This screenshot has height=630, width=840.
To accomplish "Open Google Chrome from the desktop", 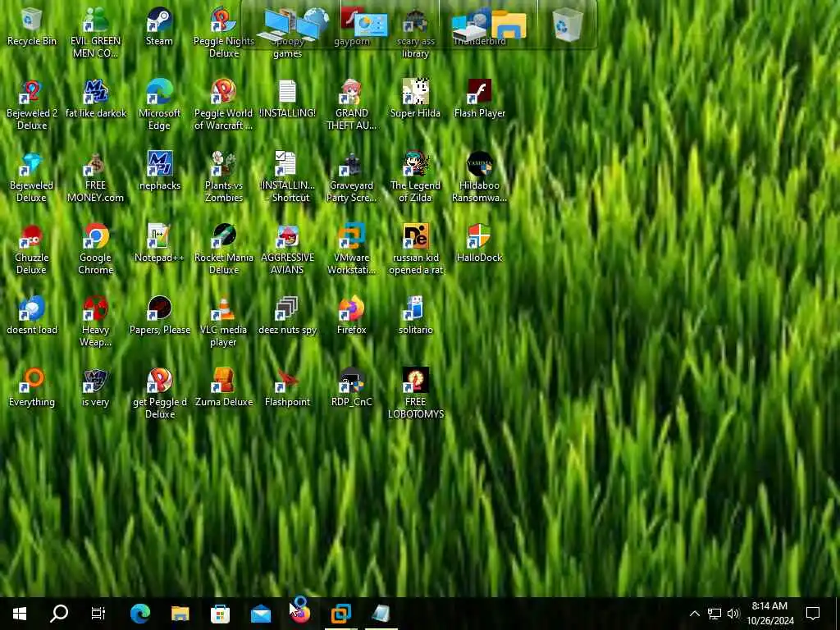I will tap(95, 249).
